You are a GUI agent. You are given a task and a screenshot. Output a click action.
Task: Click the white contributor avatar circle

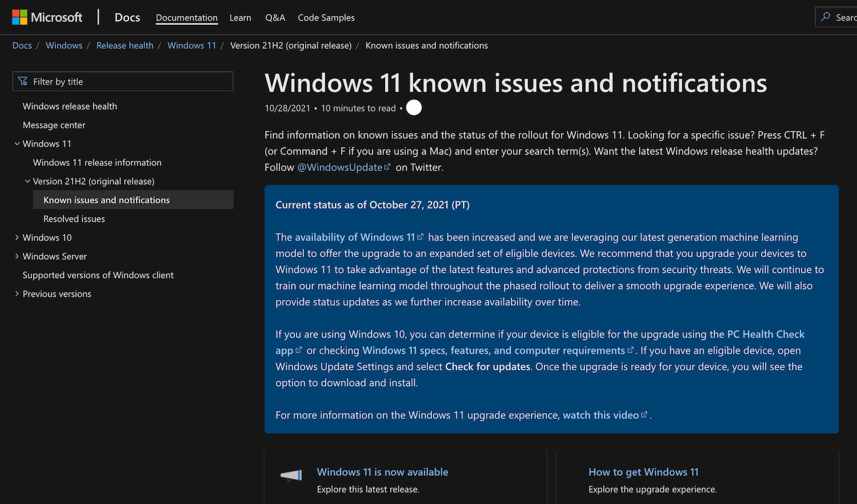click(414, 107)
